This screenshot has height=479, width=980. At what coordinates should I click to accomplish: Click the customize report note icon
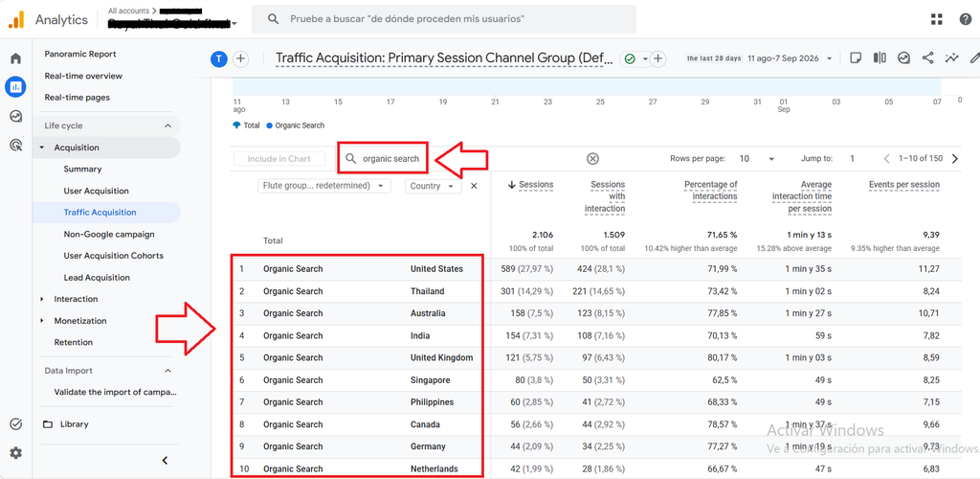856,58
